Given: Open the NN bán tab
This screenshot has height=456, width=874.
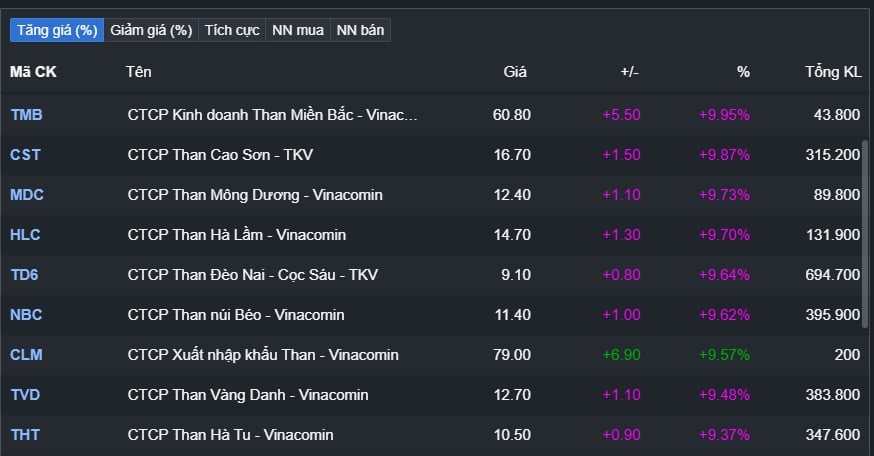Looking at the screenshot, I should click(x=360, y=30).
